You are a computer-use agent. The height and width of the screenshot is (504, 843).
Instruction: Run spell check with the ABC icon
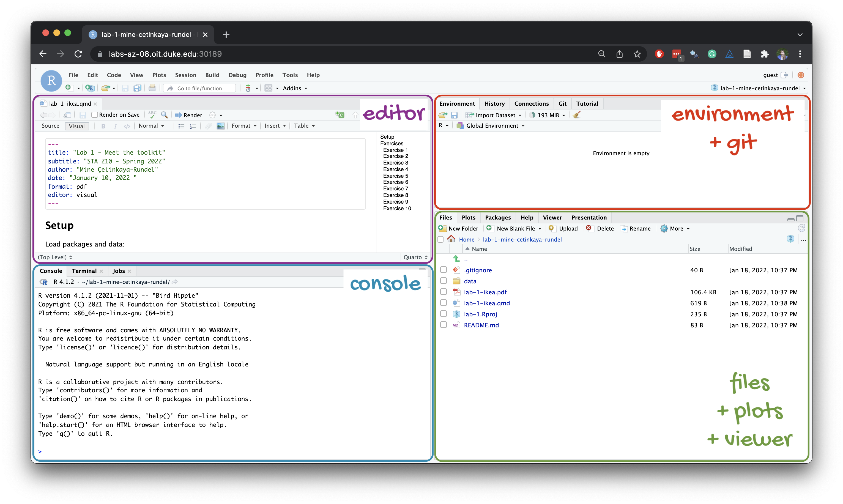click(152, 115)
